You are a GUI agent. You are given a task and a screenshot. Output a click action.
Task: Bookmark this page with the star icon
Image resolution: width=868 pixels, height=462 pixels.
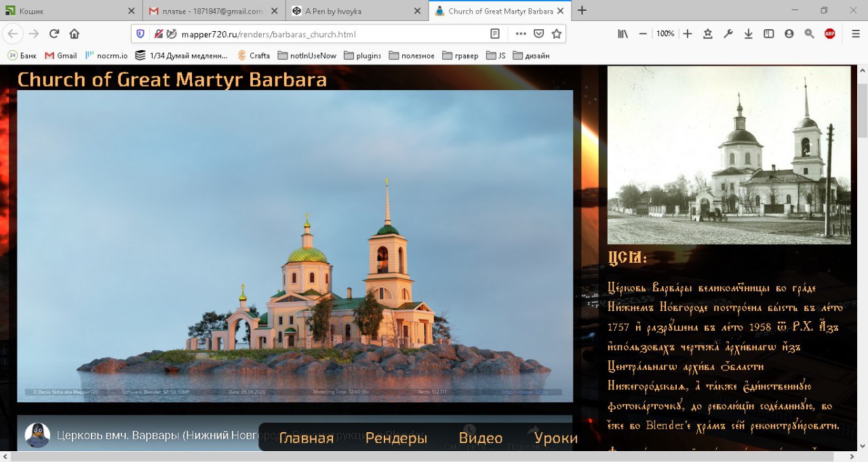tap(557, 34)
